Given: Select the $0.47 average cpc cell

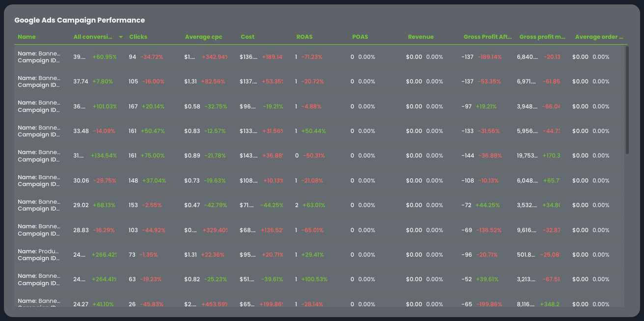Looking at the screenshot, I should click(x=192, y=205).
